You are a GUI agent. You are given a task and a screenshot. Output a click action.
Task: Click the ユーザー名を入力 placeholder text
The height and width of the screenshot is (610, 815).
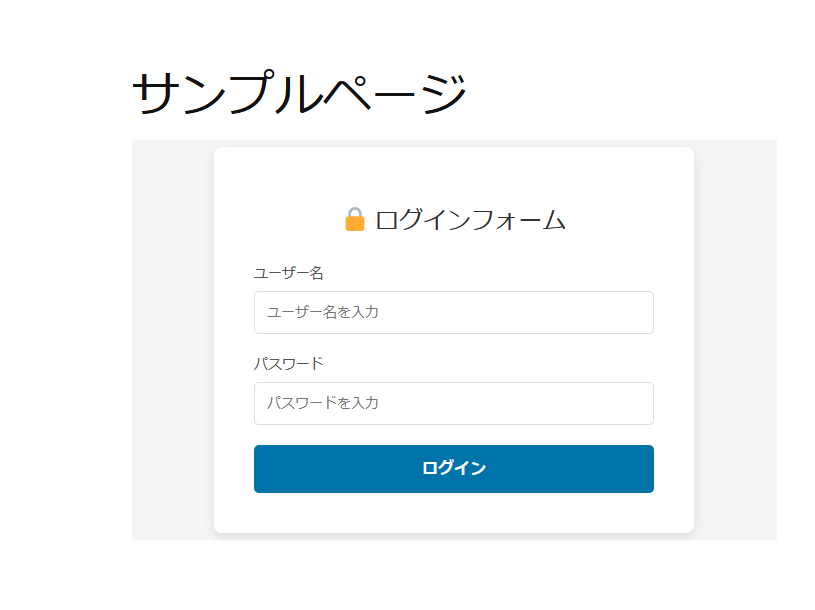pos(322,312)
